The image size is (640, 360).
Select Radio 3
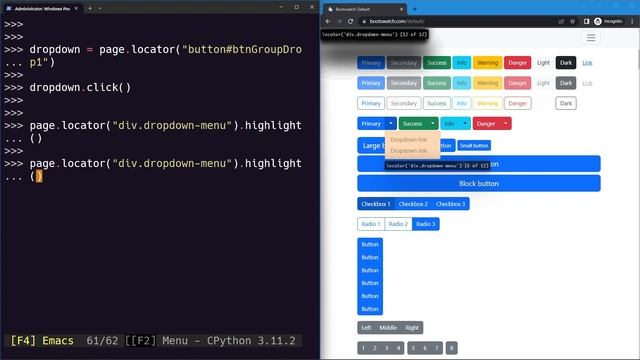click(x=426, y=224)
